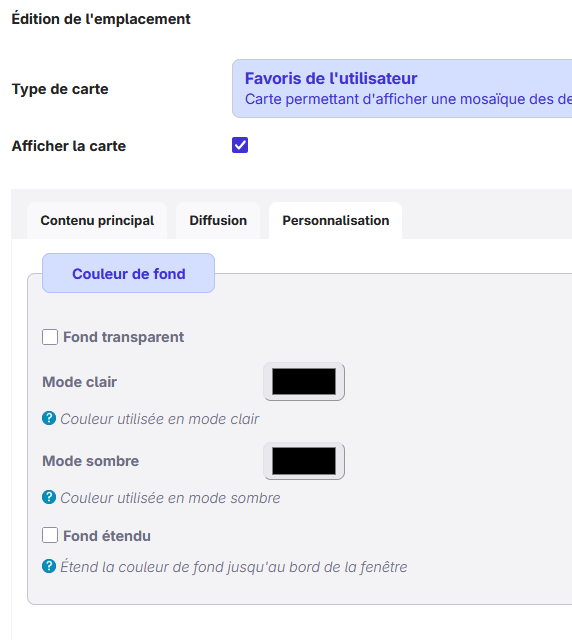Click the Carte permettant d'afficher description text
Screen dimensions: 572x640
coord(408,99)
